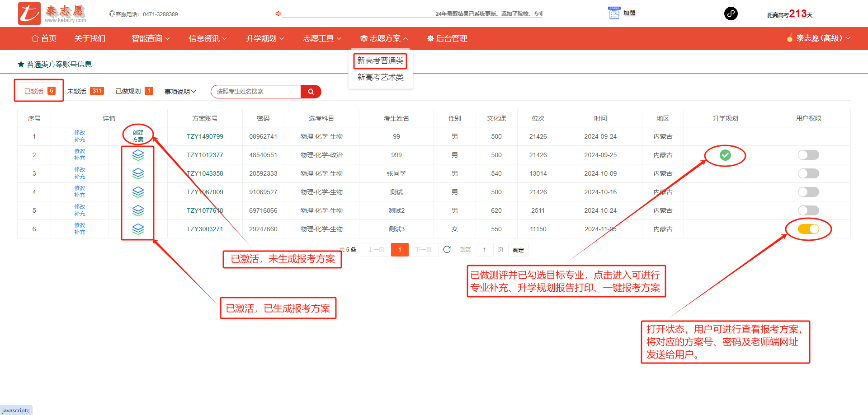
Task: Select 新高考艺术类 from the menu
Action: pos(380,77)
